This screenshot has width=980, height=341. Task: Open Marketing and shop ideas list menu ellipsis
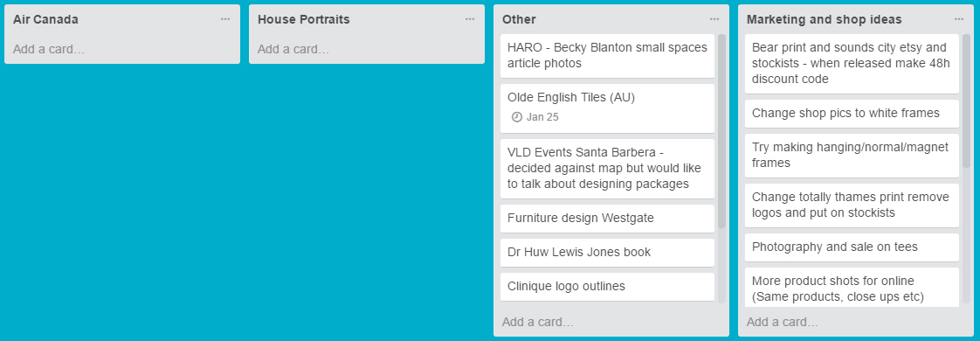pos(959,19)
